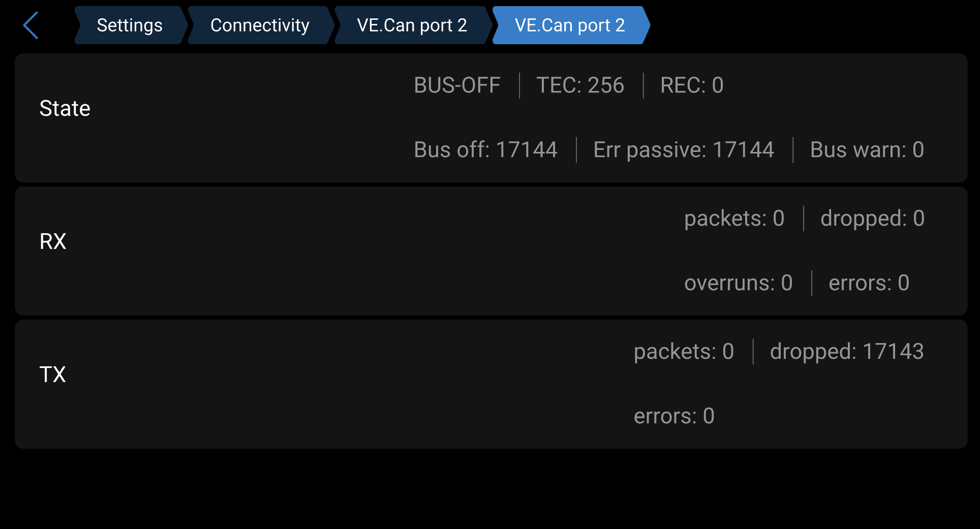The image size is (980, 529).
Task: Select the dark VE.Can port 2 breadcrumb
Action: [412, 25]
